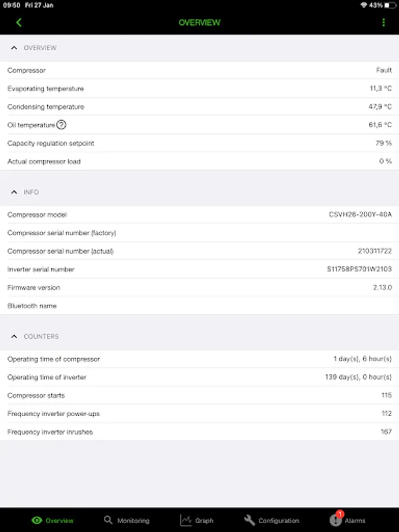Switch to the Configuration tab

click(278, 521)
